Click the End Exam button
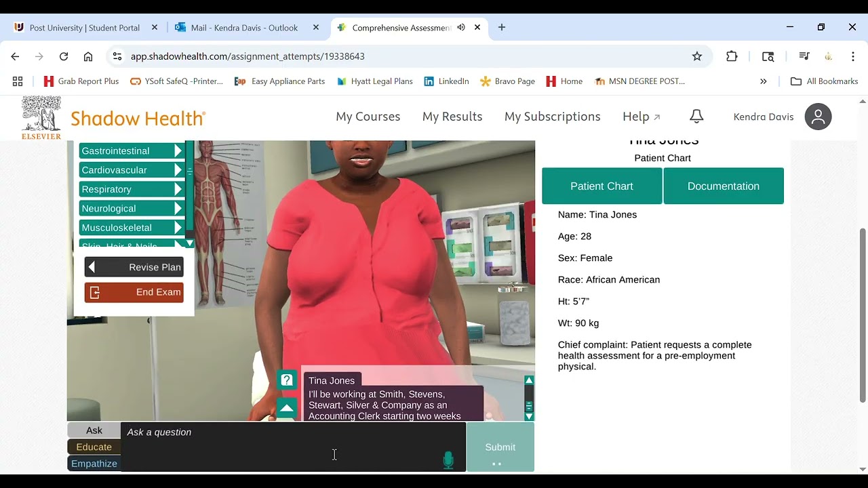 (134, 292)
